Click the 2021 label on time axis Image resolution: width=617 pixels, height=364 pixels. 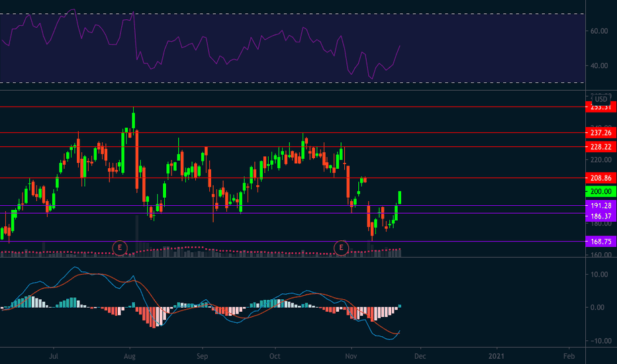[497, 356]
